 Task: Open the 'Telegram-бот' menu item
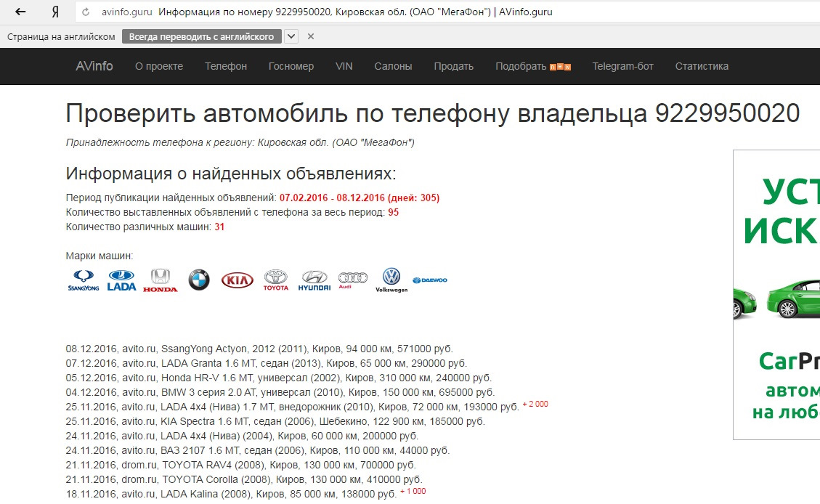coord(623,66)
